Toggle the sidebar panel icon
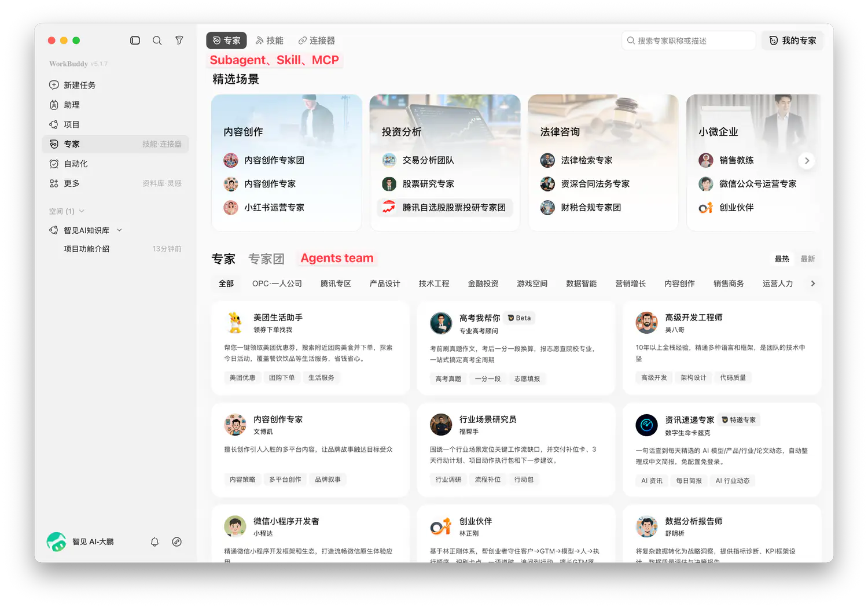The height and width of the screenshot is (608, 868). click(135, 40)
